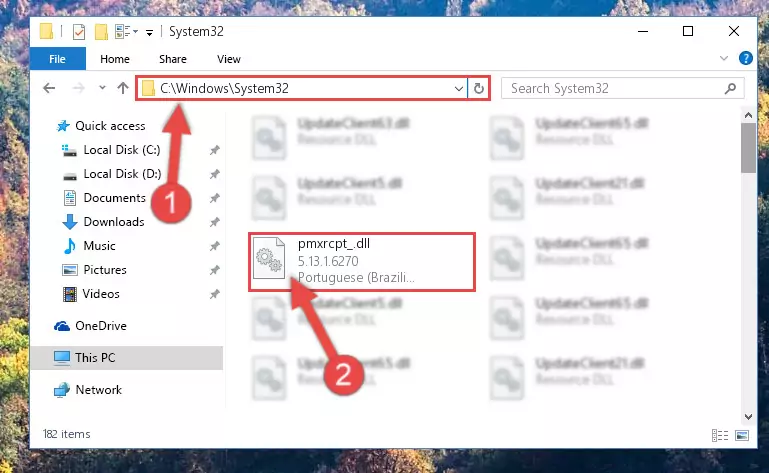Screen dimensions: 769x473
Task: Maximize the System32 window
Action: [688, 31]
